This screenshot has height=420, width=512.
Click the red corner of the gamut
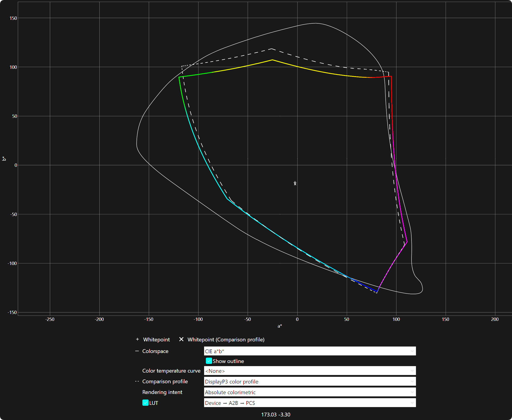391,76
